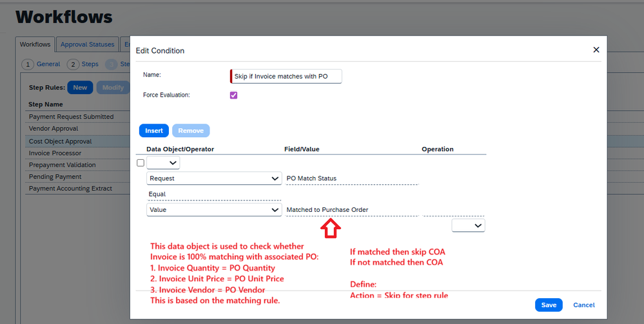The width and height of the screenshot is (644, 324).
Task: Select the PO Match Status field
Action: (352, 178)
